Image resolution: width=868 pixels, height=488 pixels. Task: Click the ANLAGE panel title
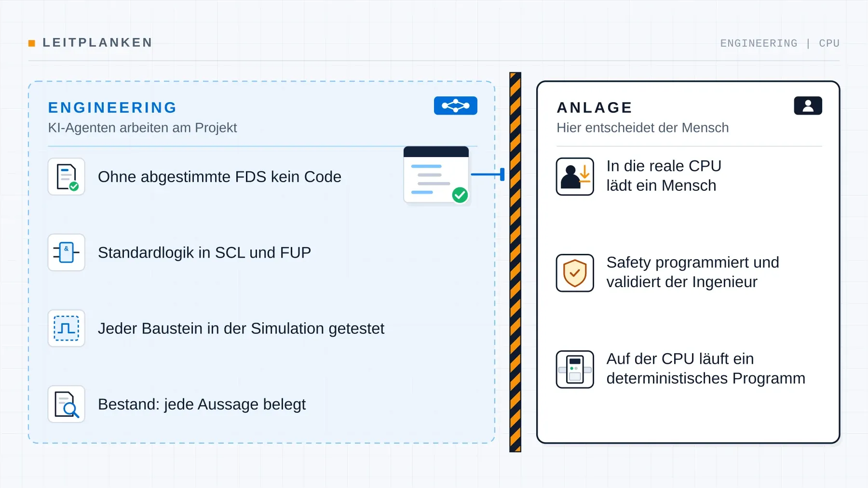pos(594,107)
